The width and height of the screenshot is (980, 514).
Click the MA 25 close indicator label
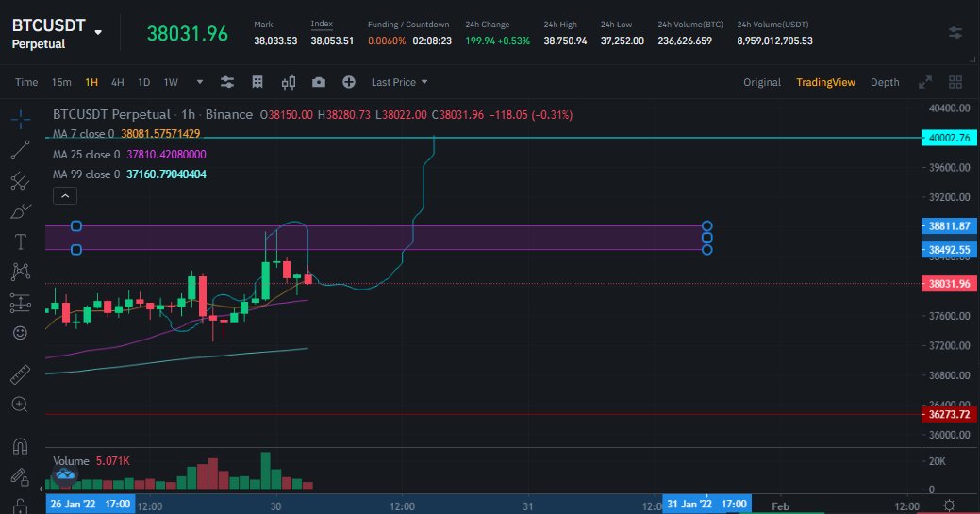(86, 155)
